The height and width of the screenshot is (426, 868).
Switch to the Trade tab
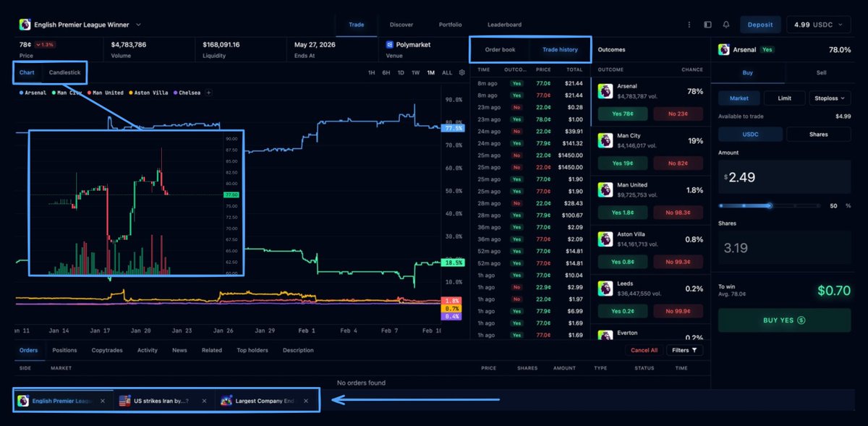pyautogui.click(x=357, y=25)
